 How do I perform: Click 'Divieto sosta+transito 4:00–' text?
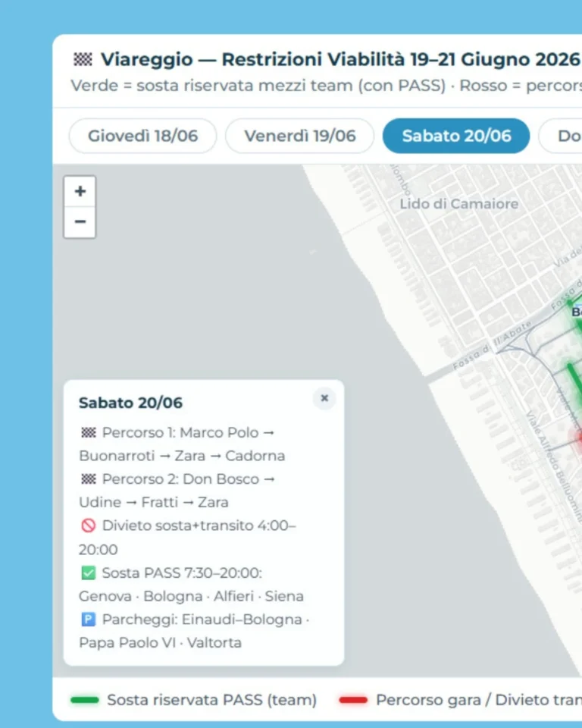(199, 526)
